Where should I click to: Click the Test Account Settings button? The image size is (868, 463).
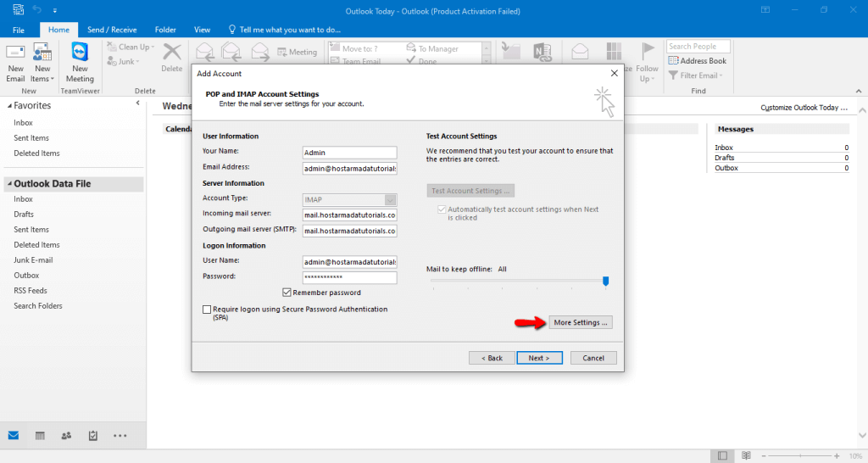(x=470, y=191)
